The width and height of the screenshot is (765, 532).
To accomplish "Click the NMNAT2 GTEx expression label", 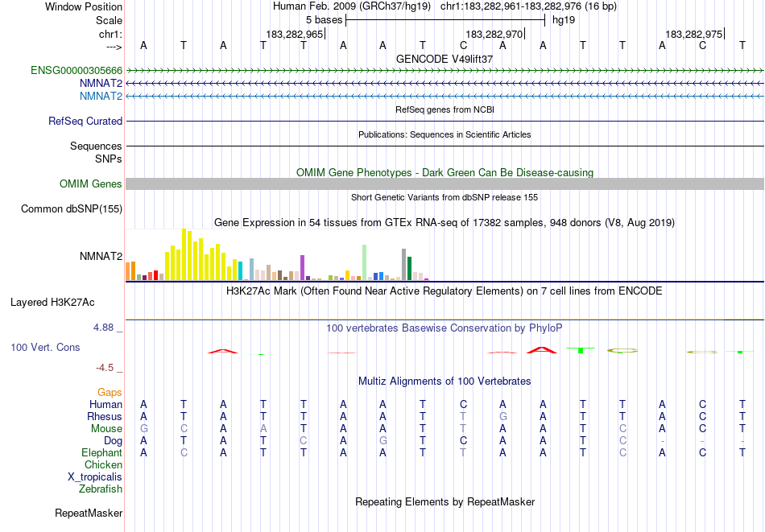I will (101, 256).
